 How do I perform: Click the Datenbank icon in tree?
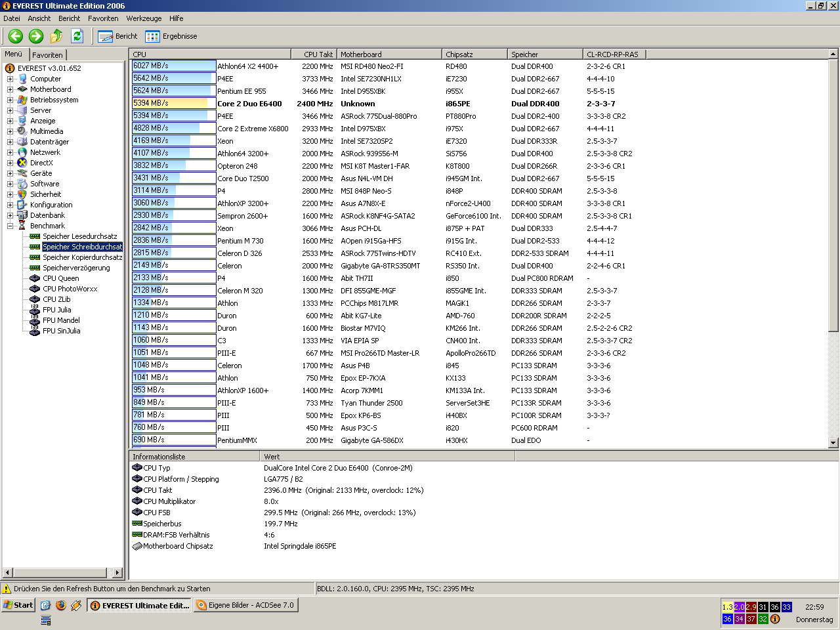pyautogui.click(x=22, y=215)
